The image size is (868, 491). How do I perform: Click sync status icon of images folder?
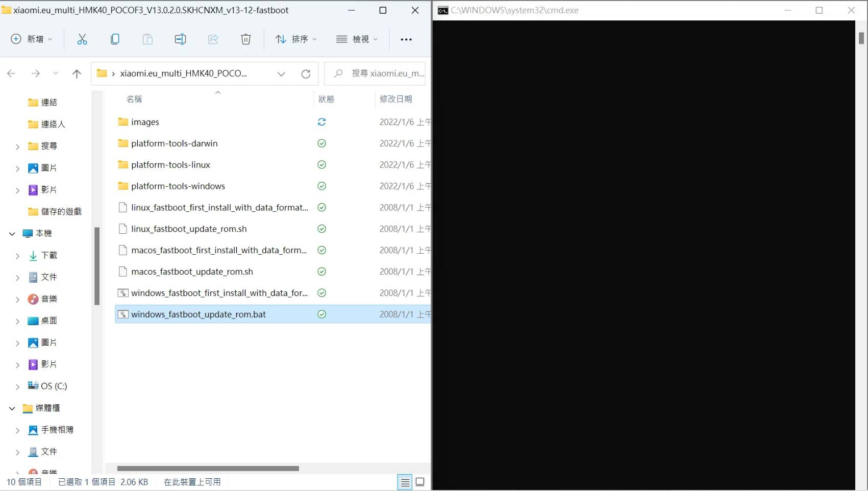tap(321, 122)
